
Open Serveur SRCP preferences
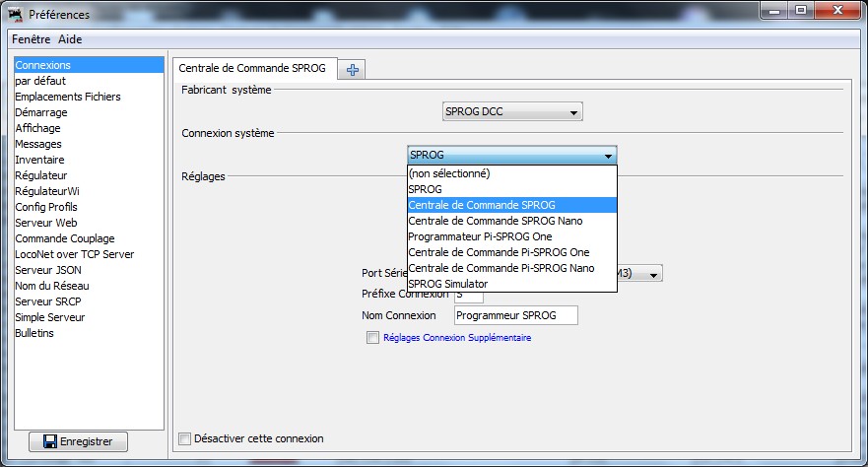pos(89,301)
